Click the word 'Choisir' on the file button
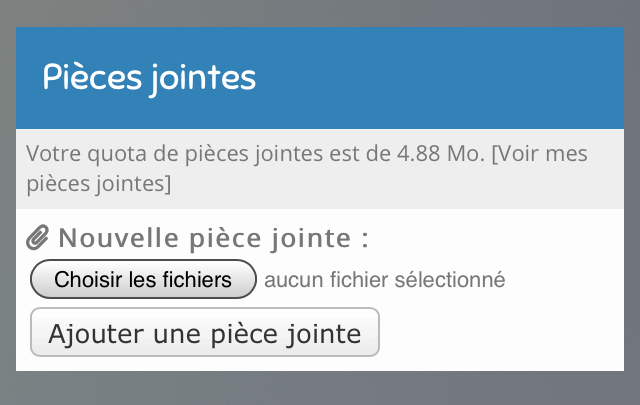 [88, 280]
